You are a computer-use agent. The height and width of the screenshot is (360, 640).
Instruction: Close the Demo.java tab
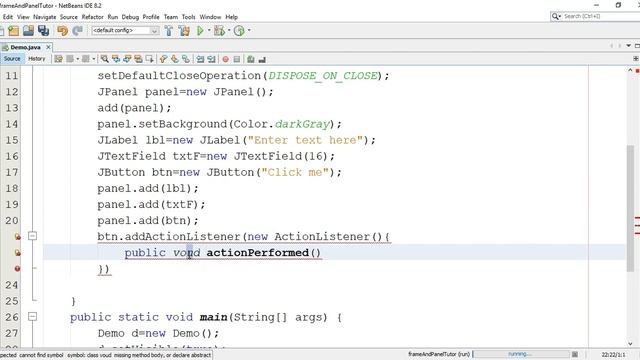point(48,47)
